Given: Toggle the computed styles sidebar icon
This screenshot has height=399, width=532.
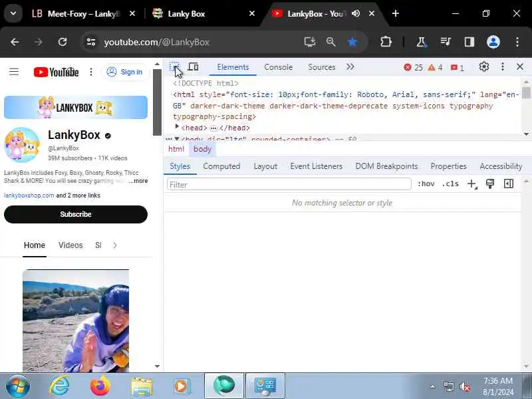Looking at the screenshot, I should [508, 184].
